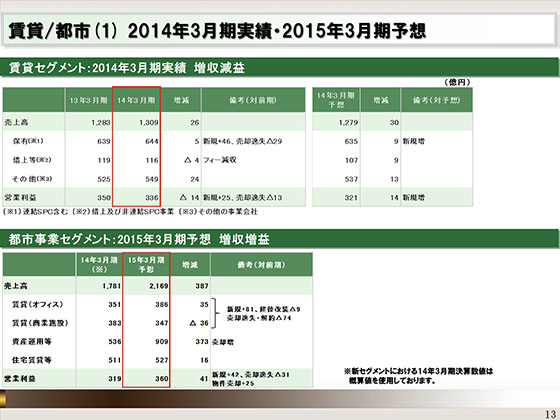Screen dimensions: 560x420
Task: Click the 'その他(※3)' row label
Action: pos(32,179)
